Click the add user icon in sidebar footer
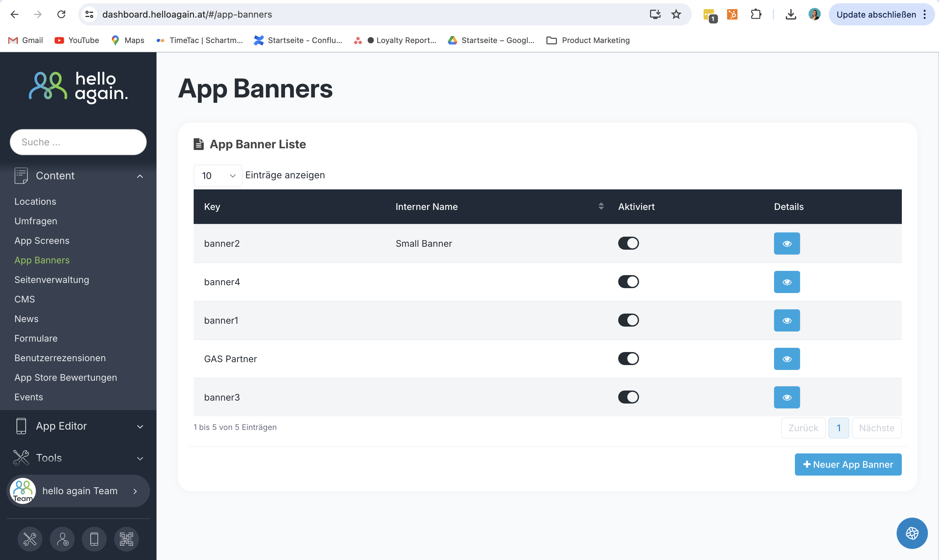 [x=62, y=539]
